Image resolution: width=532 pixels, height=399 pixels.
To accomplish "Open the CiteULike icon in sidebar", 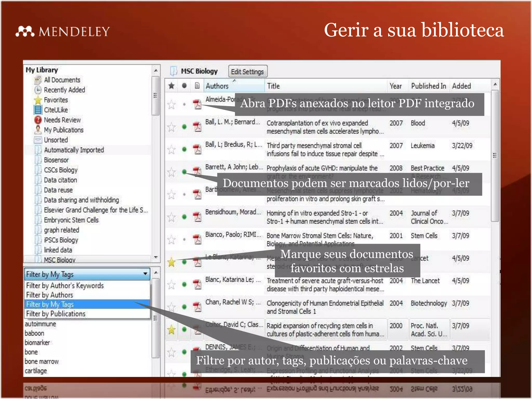I will (38, 110).
